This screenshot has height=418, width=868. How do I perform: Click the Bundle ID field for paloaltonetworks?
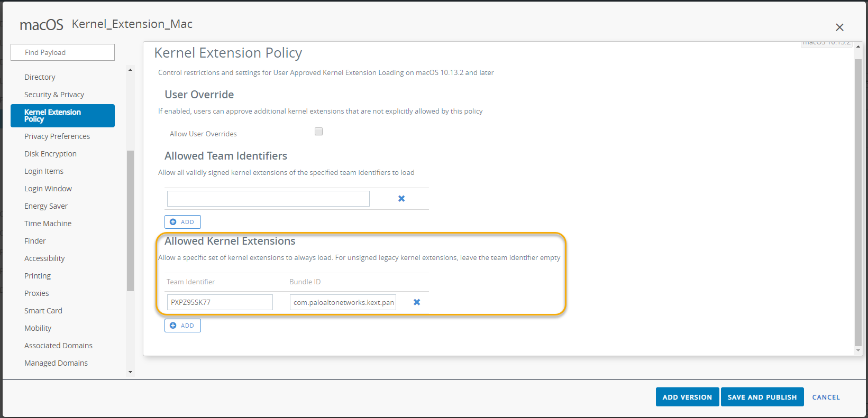click(343, 302)
